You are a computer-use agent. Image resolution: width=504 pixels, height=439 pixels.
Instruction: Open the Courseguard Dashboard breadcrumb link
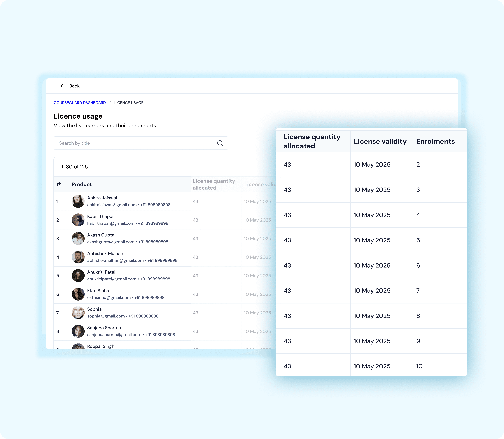point(80,103)
